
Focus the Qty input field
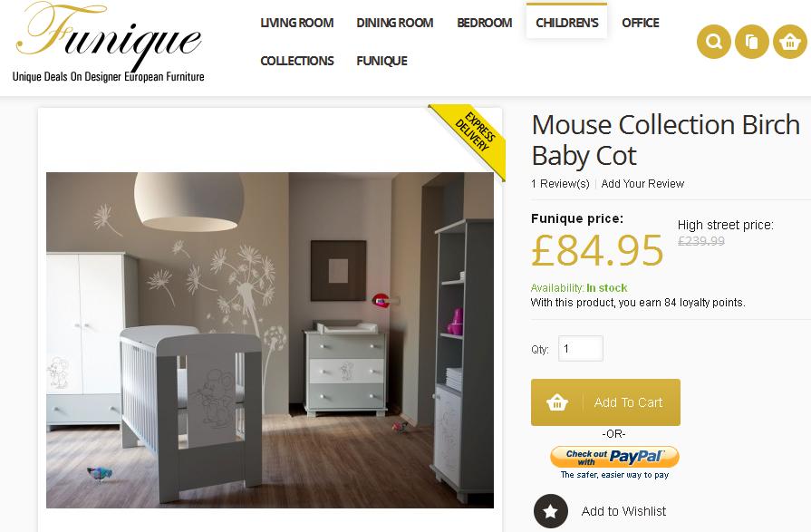pyautogui.click(x=581, y=348)
